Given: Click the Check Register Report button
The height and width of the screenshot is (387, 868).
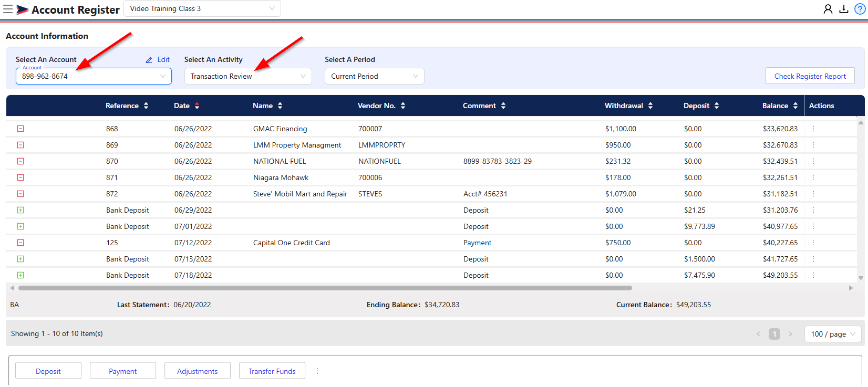Looking at the screenshot, I should pos(810,76).
